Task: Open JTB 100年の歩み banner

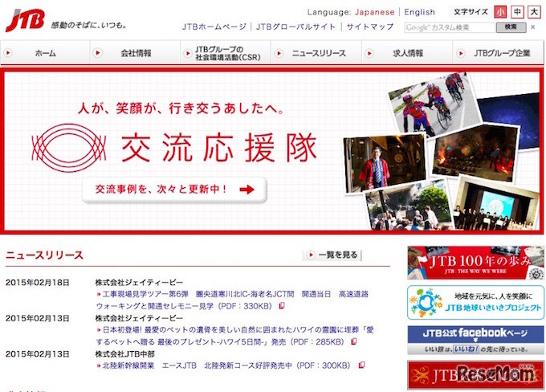Action: tap(475, 263)
